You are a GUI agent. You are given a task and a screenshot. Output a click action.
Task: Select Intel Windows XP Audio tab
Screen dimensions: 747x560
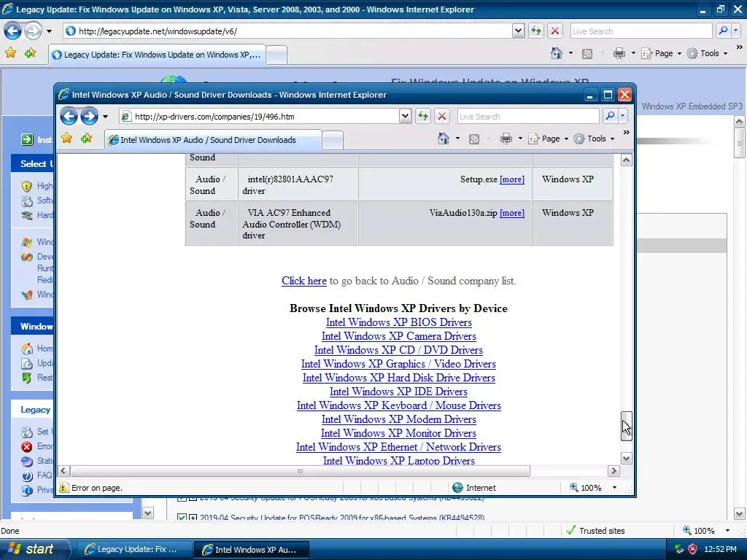212,140
